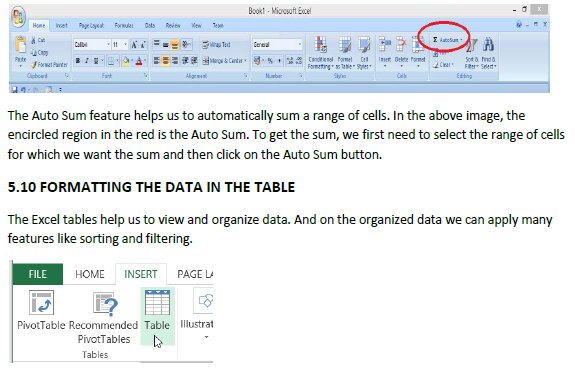Open Cell Styles gallery
Viewport: 575px width, 375px height.
point(364,52)
